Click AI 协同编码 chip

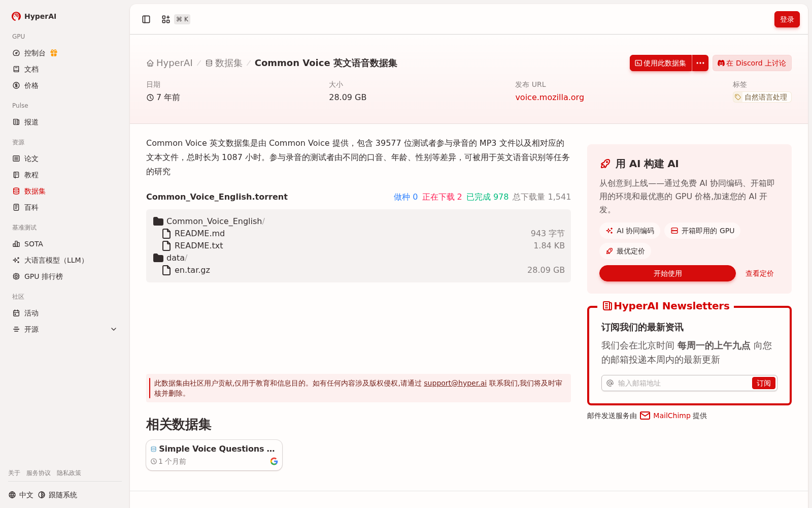click(x=630, y=231)
